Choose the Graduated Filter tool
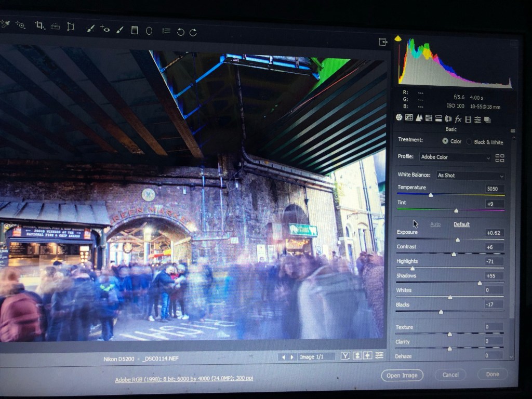The image size is (532, 399). pyautogui.click(x=135, y=30)
